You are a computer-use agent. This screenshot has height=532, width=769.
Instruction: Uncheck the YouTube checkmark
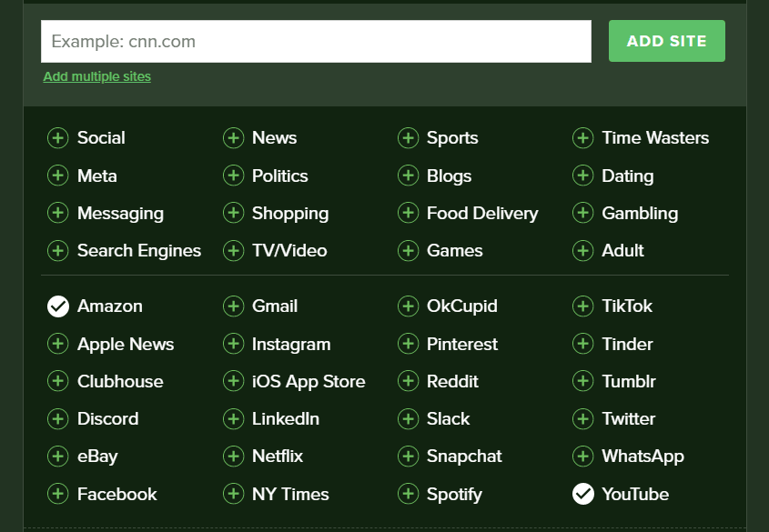[x=582, y=494]
